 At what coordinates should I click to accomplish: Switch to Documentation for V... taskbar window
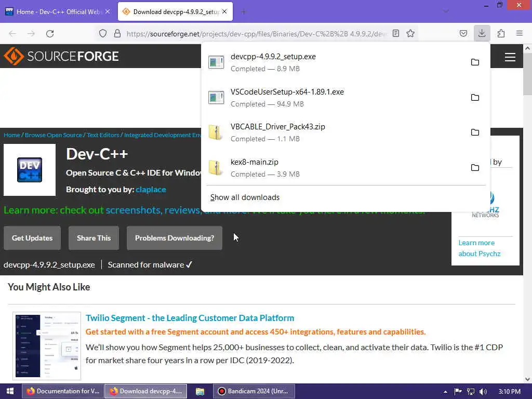tap(63, 391)
